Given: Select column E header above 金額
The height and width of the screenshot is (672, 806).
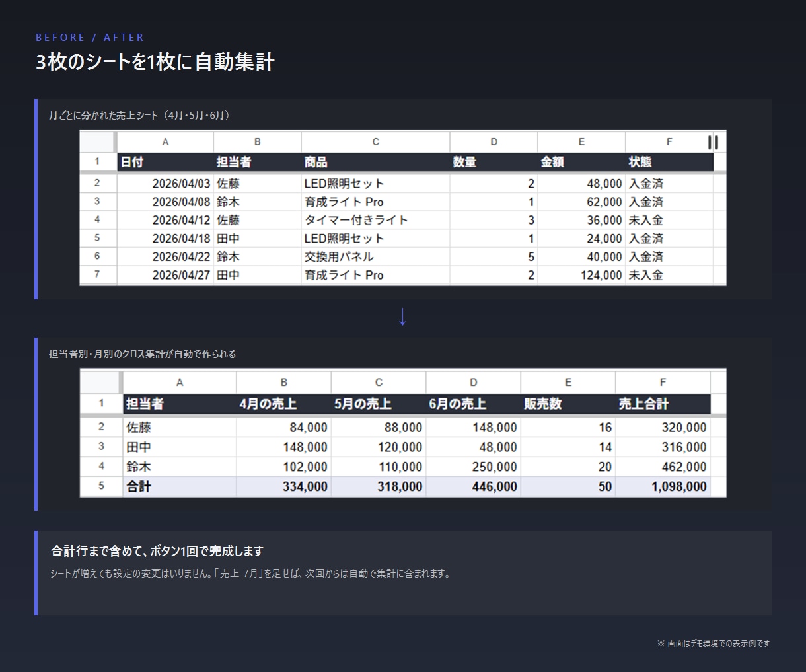Looking at the screenshot, I should [x=581, y=142].
